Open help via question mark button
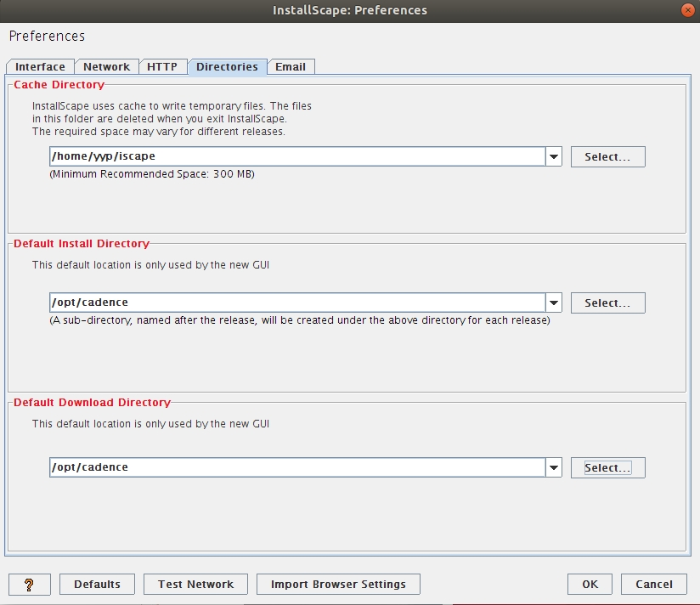The height and width of the screenshot is (605, 700). point(30,584)
